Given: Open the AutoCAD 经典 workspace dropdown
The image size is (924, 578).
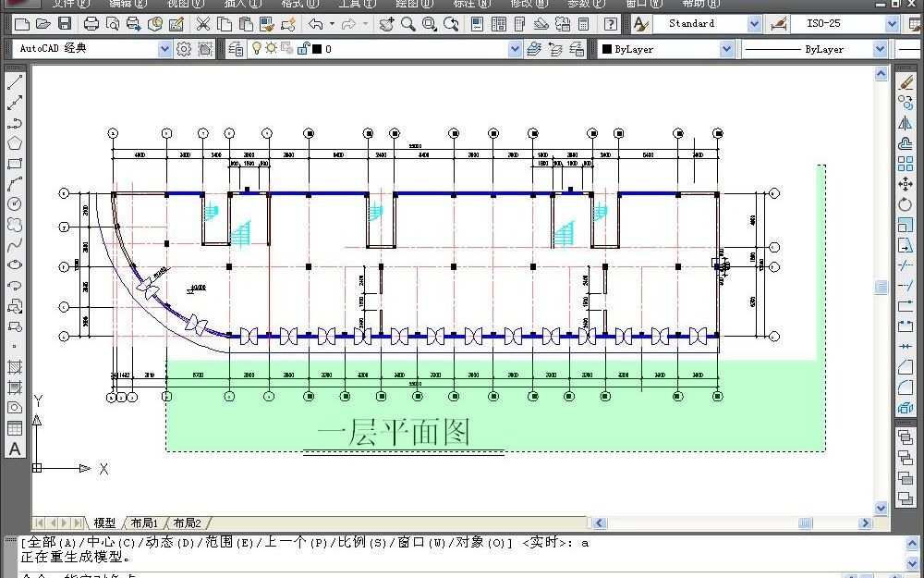Looking at the screenshot, I should (164, 48).
